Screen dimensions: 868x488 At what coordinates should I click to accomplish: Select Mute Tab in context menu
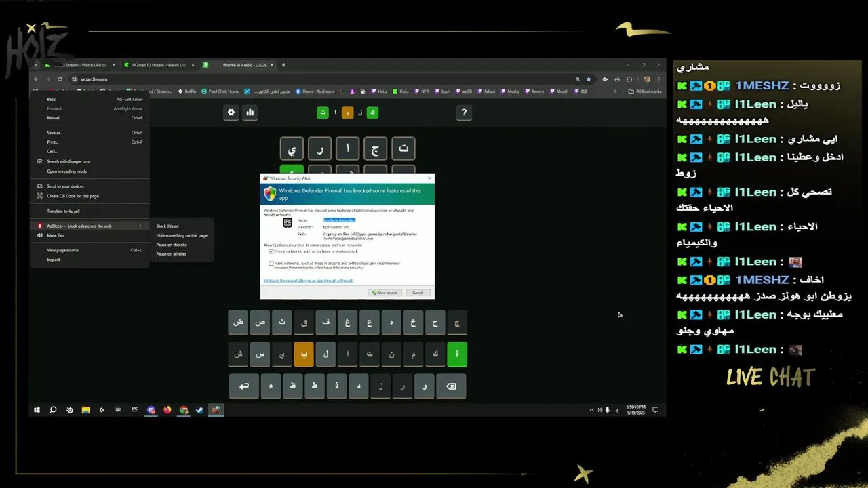pyautogui.click(x=90, y=235)
